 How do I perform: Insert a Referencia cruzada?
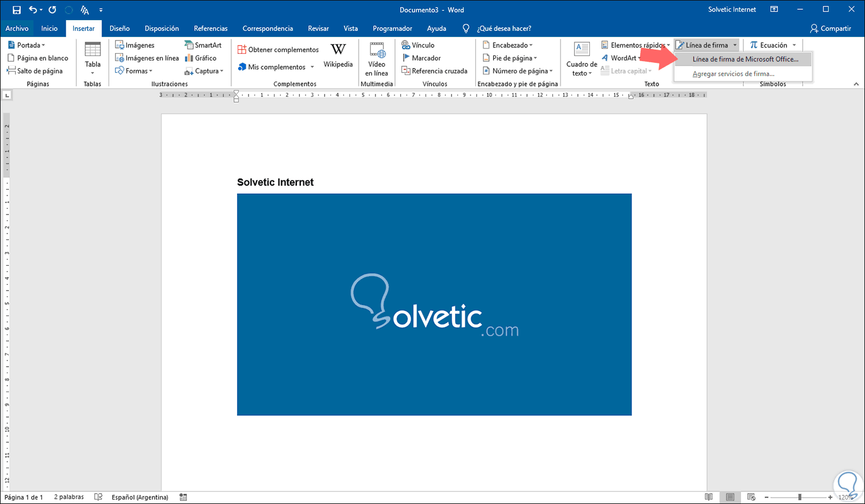coord(434,71)
